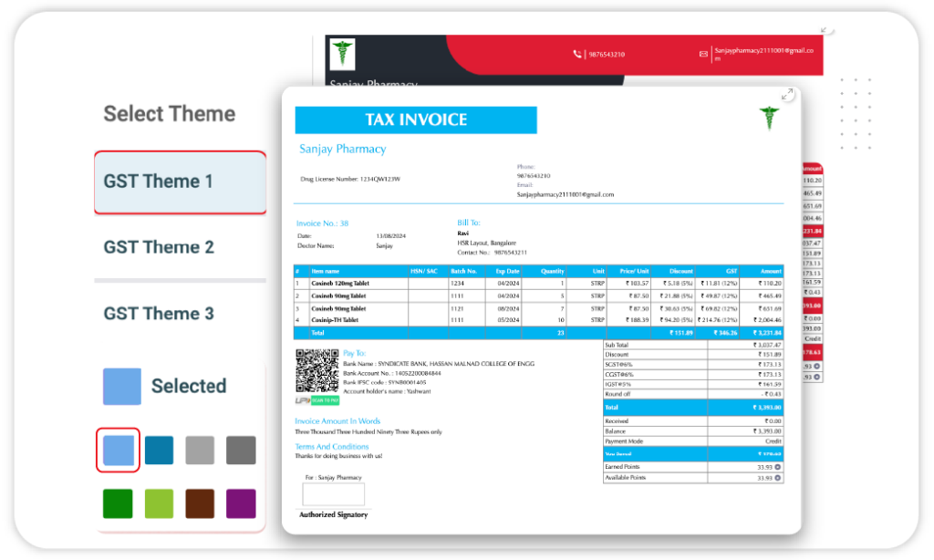Click the TAX INVOICE title banner
The image size is (934, 560).
point(415,120)
